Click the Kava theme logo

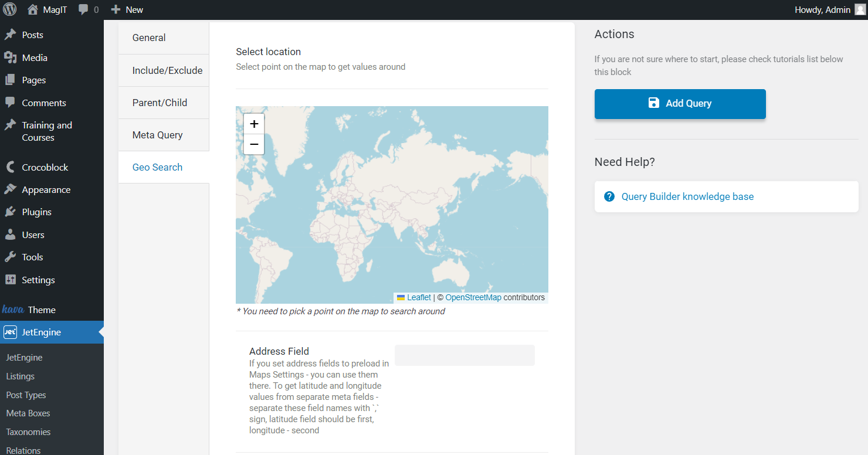13,310
